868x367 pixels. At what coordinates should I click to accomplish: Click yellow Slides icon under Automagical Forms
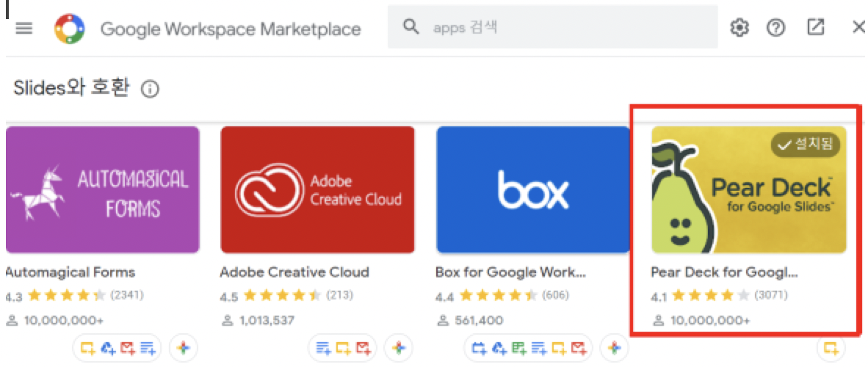pyautogui.click(x=87, y=348)
